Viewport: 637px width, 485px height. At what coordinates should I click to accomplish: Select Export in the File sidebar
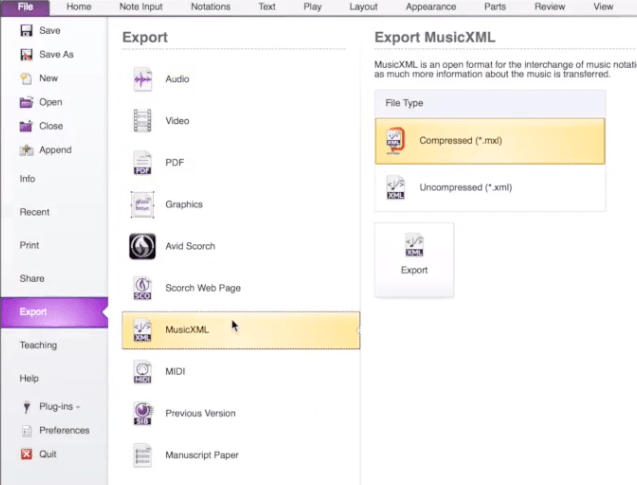(x=54, y=312)
